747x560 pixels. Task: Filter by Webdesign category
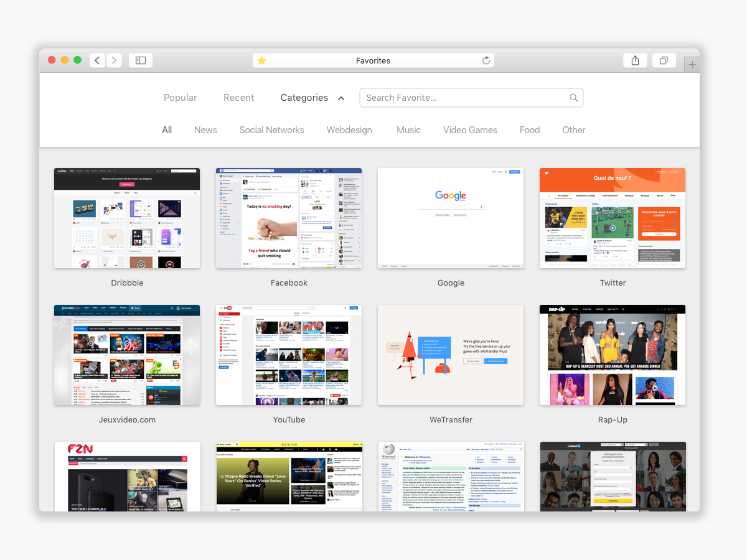click(349, 130)
